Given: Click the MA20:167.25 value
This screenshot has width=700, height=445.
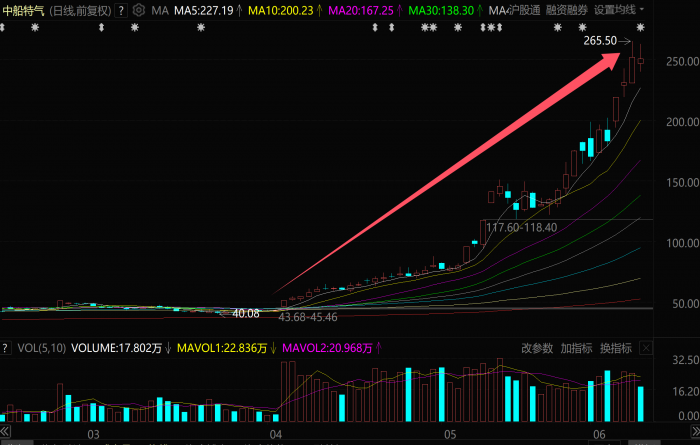Looking at the screenshot, I should [x=361, y=10].
